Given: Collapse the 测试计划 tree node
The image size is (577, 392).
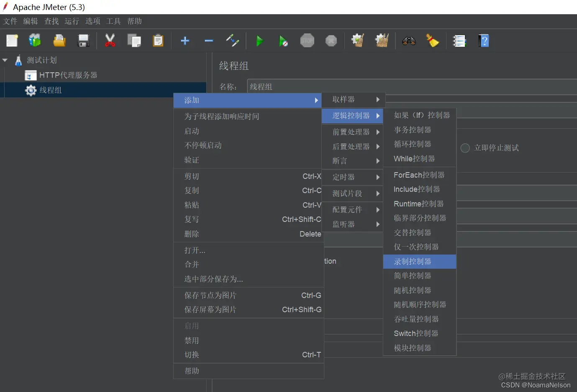Looking at the screenshot, I should click(x=5, y=60).
